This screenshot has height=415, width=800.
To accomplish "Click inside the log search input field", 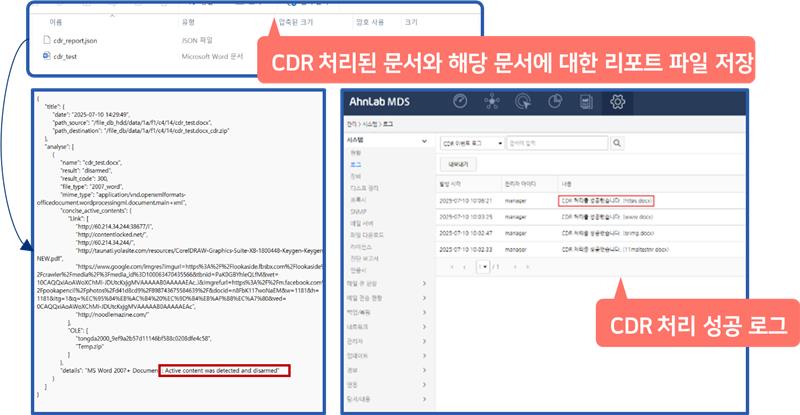I will (x=543, y=142).
